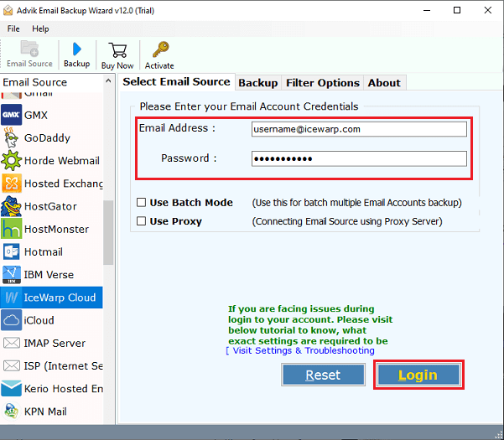Click the ISP (Internet Se list label
Screen dimensions: 504x440
pos(64,365)
